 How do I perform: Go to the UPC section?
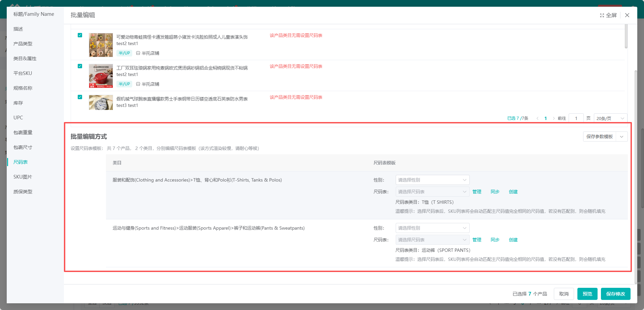coord(18,118)
